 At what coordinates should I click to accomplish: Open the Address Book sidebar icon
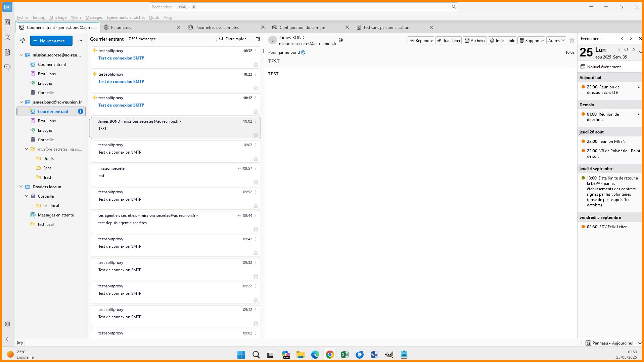(x=7, y=22)
